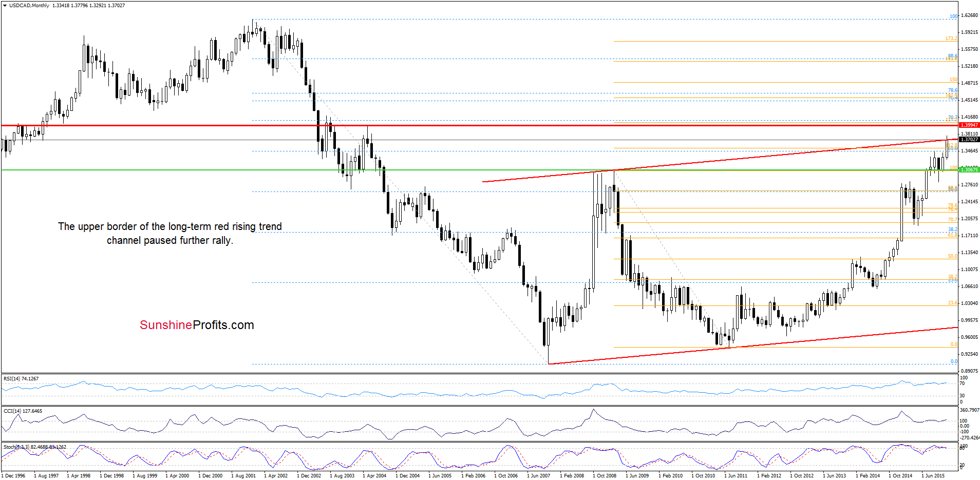Click the 1 Apr 2004 date label

pos(374,476)
